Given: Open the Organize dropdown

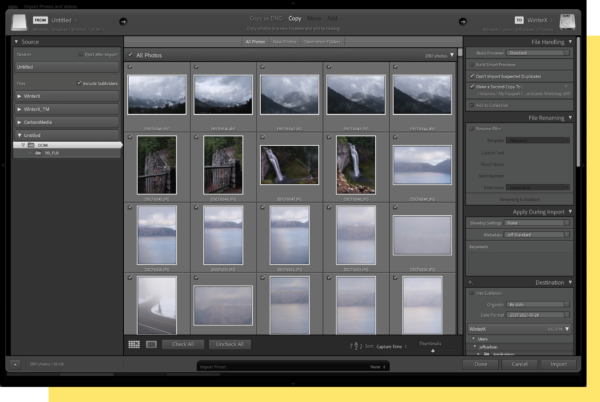Looking at the screenshot, I should click(x=538, y=304).
